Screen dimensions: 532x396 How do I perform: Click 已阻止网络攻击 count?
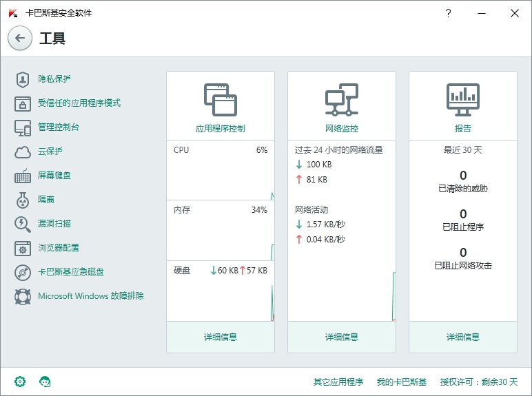[x=463, y=253]
